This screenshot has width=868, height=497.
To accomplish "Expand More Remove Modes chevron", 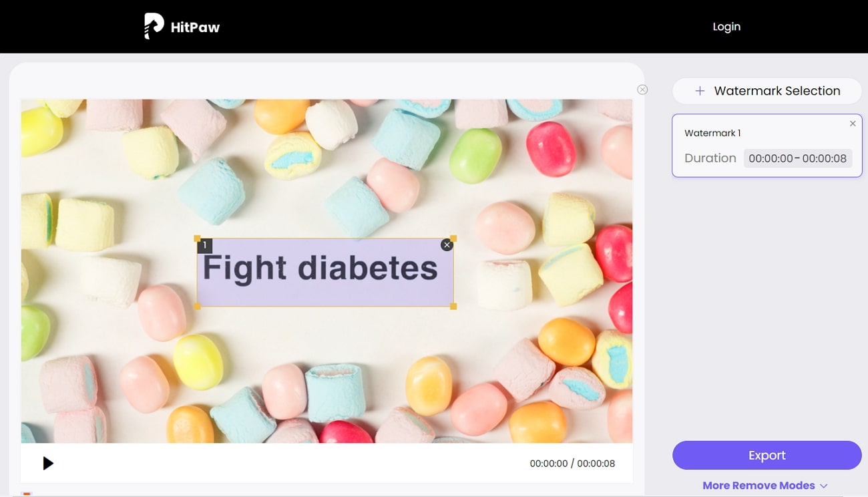I will [823, 486].
